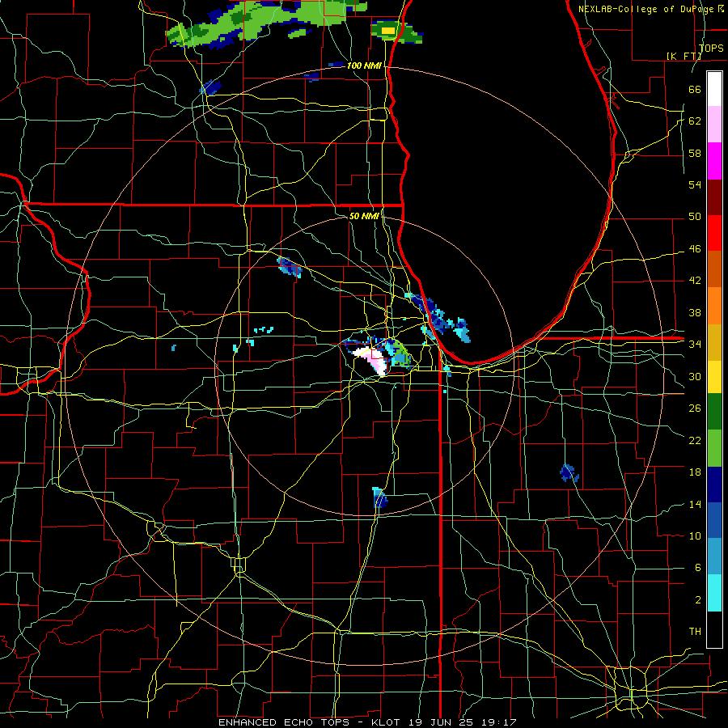
Task: Click the '30' legend value
Action: click(x=695, y=376)
